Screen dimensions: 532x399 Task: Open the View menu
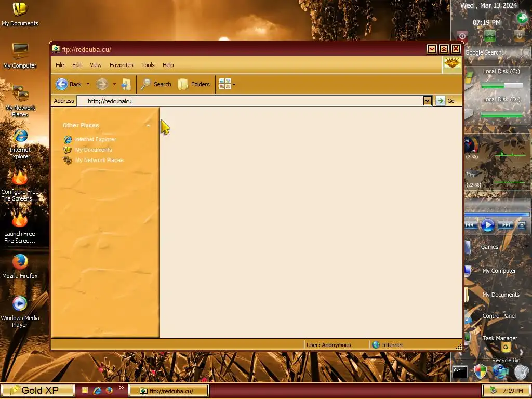click(96, 65)
